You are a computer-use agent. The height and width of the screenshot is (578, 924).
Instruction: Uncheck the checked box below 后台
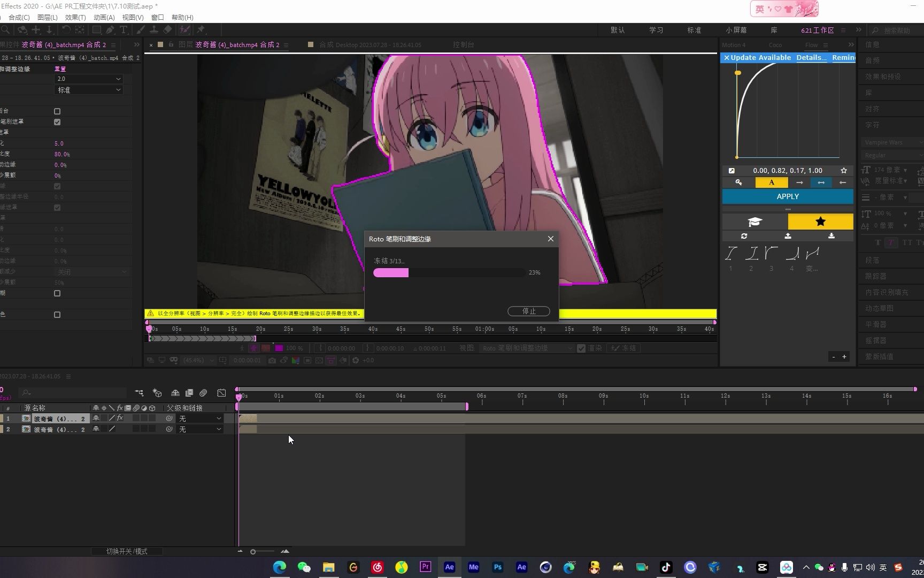(x=57, y=122)
